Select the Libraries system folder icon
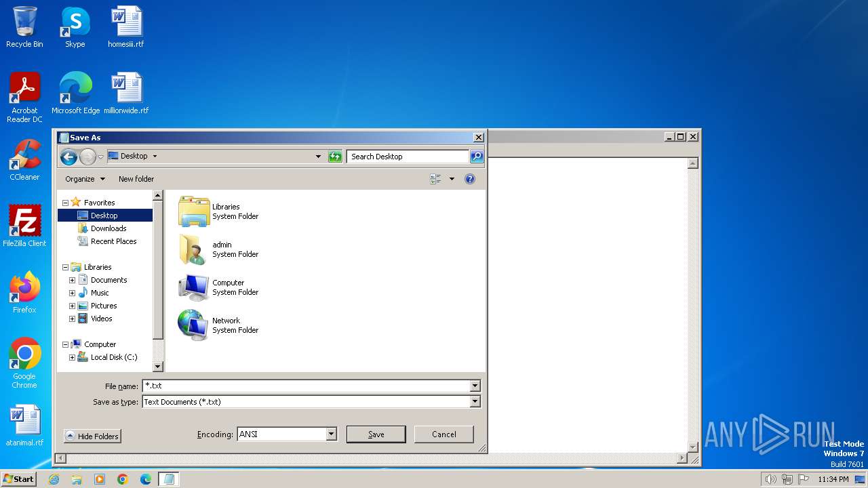868x488 pixels. coord(194,211)
